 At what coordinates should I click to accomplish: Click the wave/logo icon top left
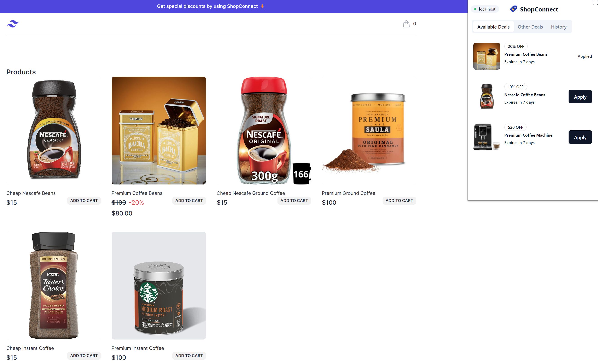[x=12, y=24]
